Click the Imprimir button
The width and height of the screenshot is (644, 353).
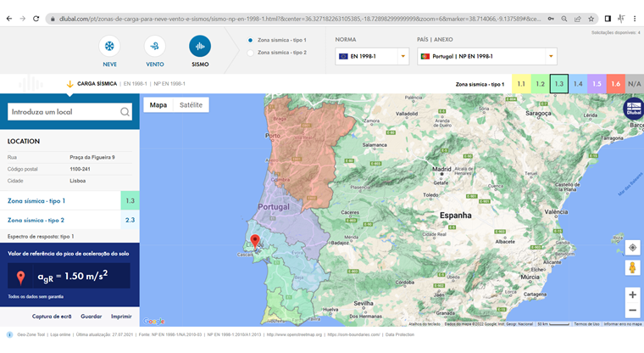(121, 317)
